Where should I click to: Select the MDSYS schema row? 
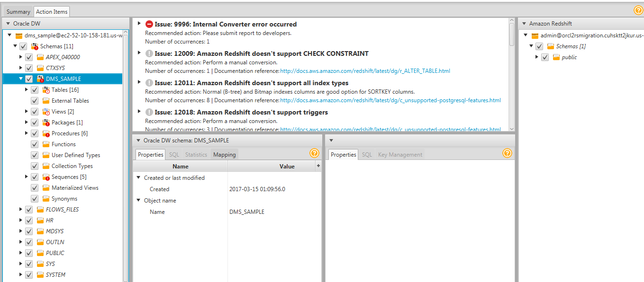point(63,231)
